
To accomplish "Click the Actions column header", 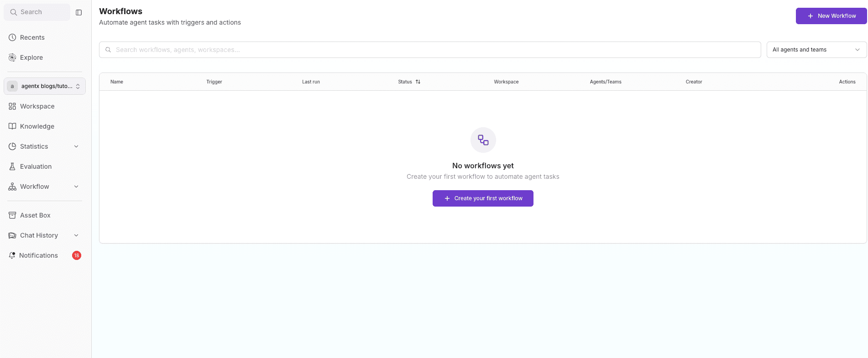I will [x=847, y=82].
